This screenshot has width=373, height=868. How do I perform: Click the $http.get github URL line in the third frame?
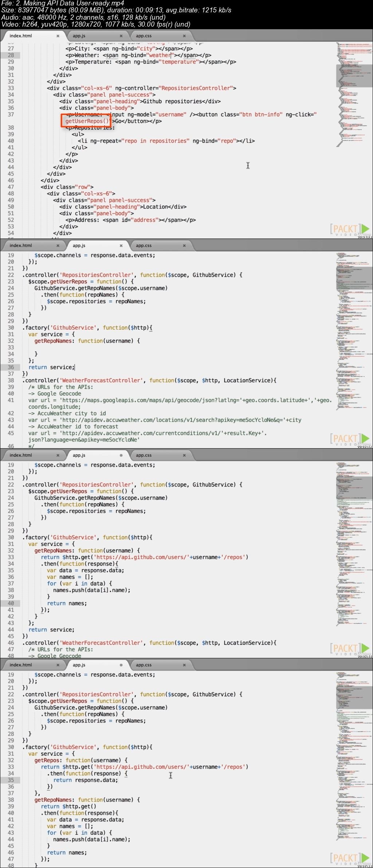pos(145,557)
